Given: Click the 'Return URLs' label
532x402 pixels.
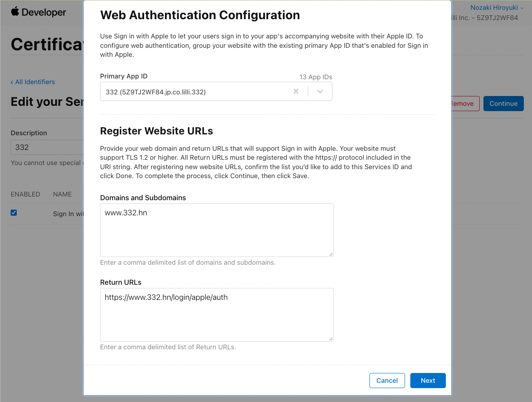Looking at the screenshot, I should [121, 282].
